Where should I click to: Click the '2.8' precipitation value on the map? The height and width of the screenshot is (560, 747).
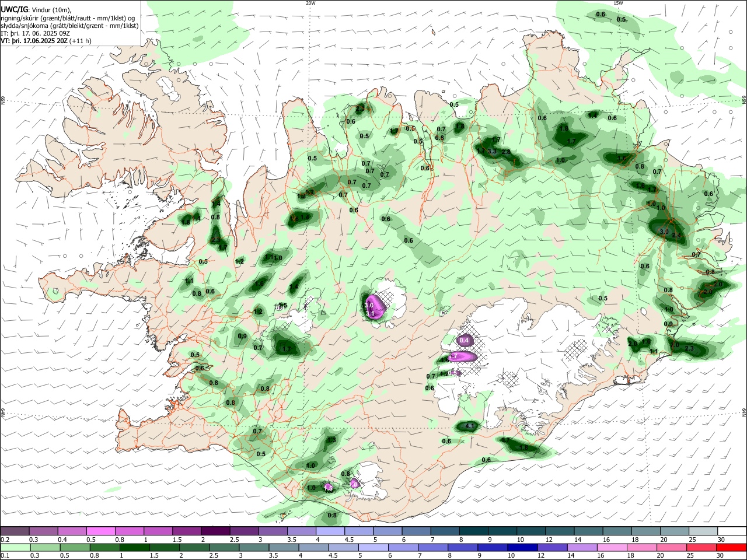[506, 152]
